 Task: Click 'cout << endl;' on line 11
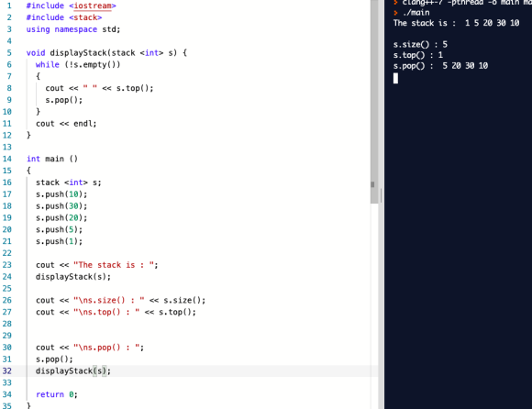point(66,124)
